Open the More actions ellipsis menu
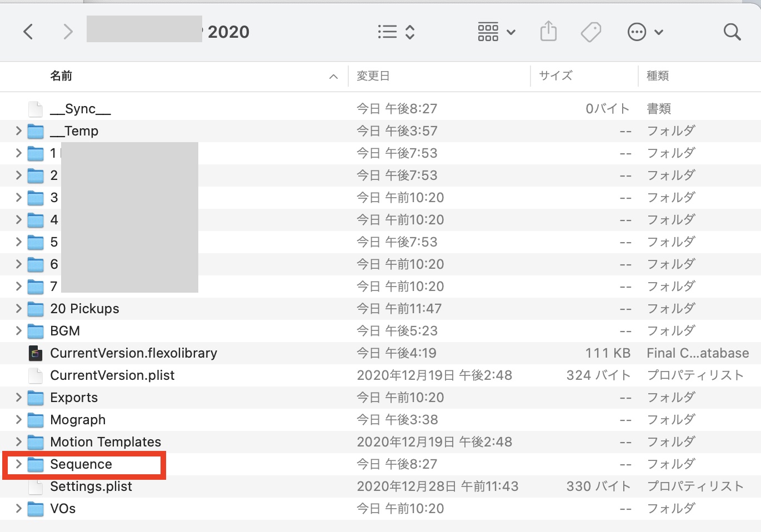This screenshot has width=761, height=532. click(x=645, y=32)
